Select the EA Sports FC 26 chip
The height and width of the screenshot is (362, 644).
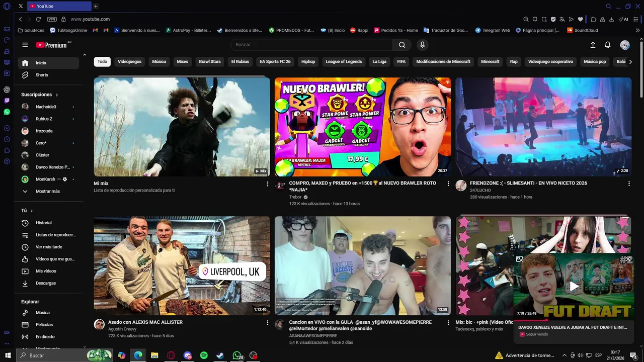pos(275,62)
